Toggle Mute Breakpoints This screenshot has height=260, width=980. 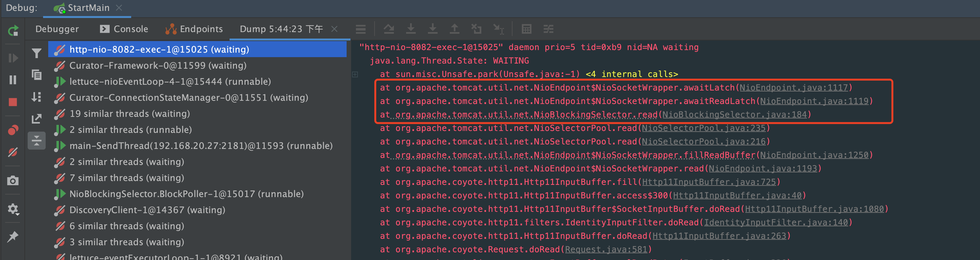(x=13, y=152)
